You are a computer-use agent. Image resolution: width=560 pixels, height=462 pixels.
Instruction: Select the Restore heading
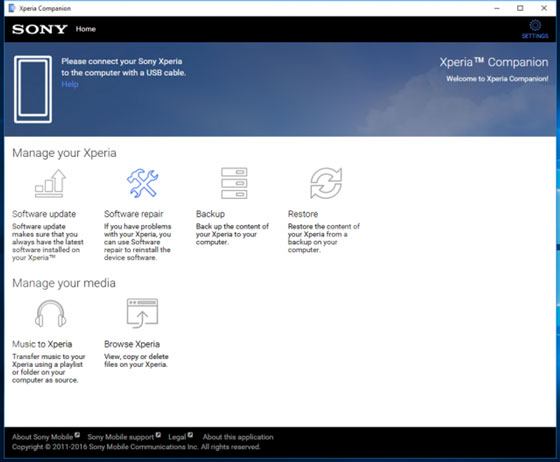pos(303,214)
